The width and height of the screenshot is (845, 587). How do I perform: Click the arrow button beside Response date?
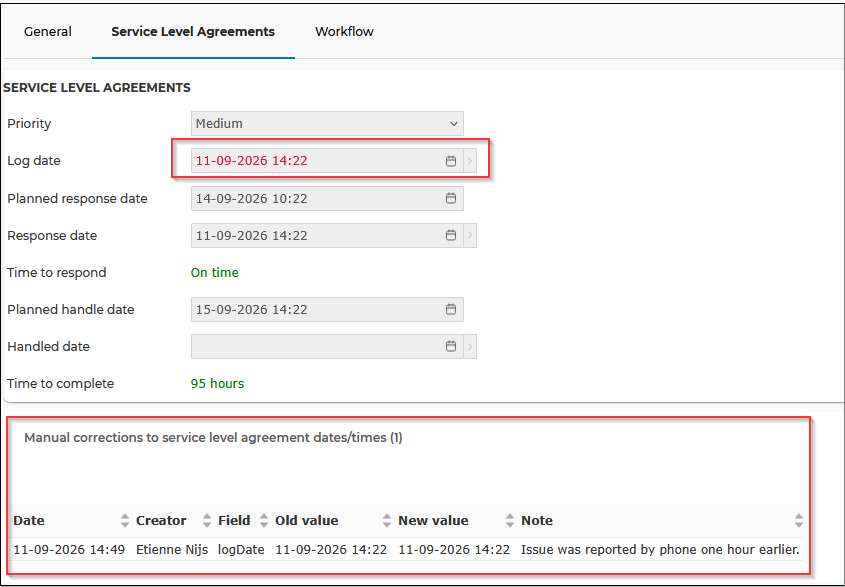coord(470,236)
